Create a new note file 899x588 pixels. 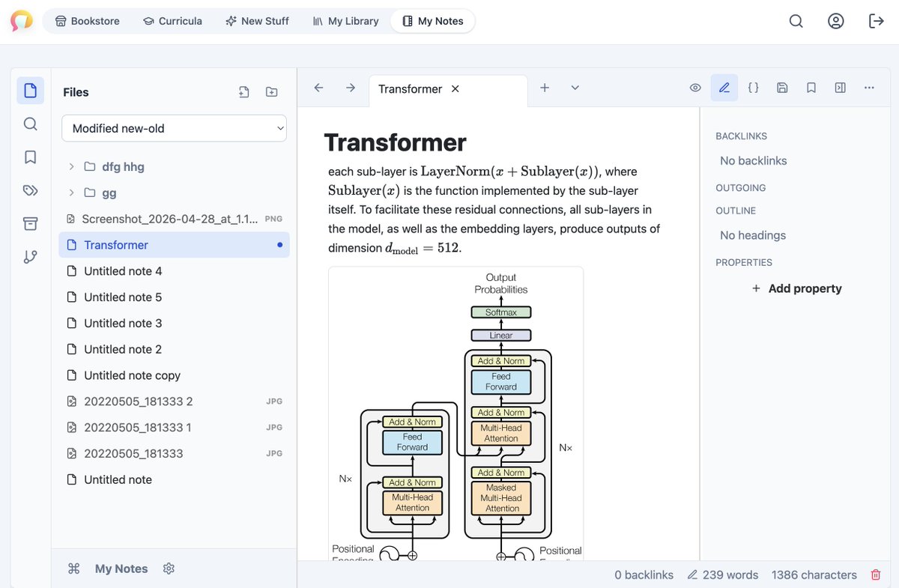tap(244, 92)
